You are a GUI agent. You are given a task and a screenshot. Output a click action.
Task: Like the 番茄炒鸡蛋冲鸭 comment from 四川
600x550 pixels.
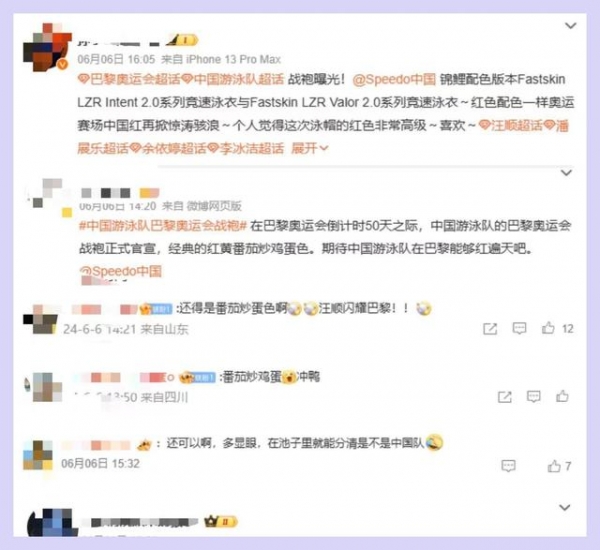coord(562,396)
